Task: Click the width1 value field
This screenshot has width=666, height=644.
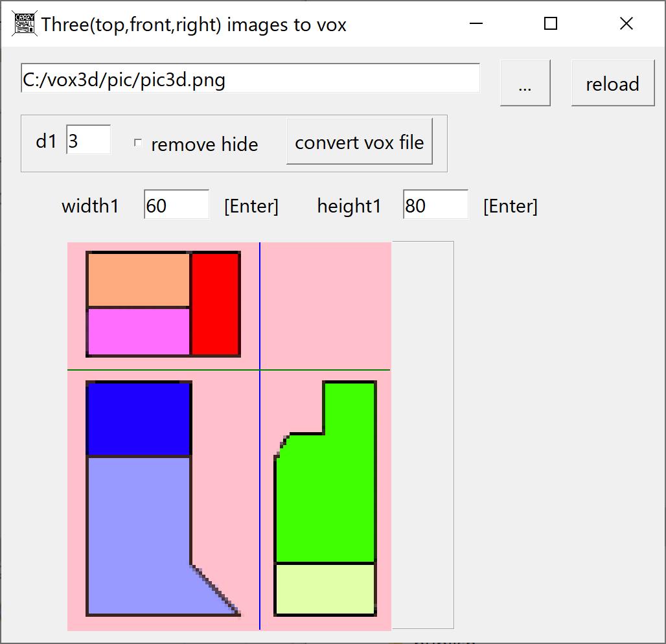Action: click(x=176, y=205)
